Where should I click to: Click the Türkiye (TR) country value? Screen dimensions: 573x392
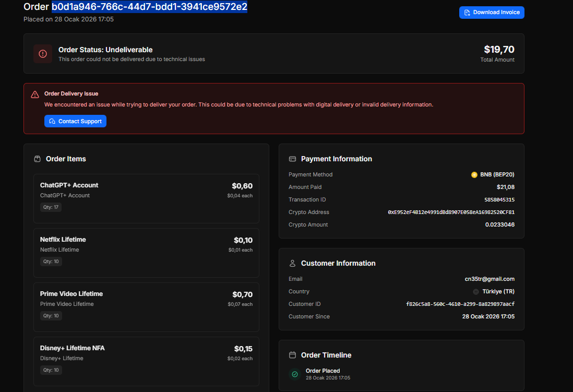[x=498, y=291]
